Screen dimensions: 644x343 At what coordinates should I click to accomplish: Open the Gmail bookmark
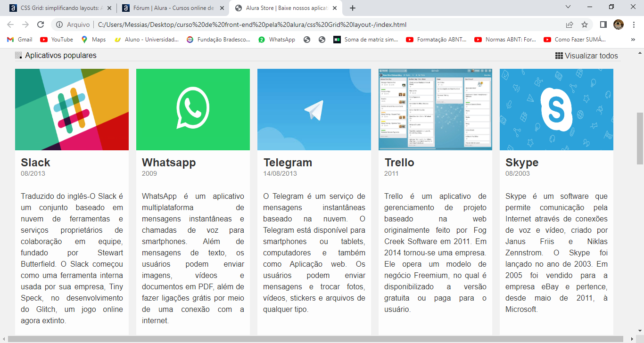click(20, 40)
